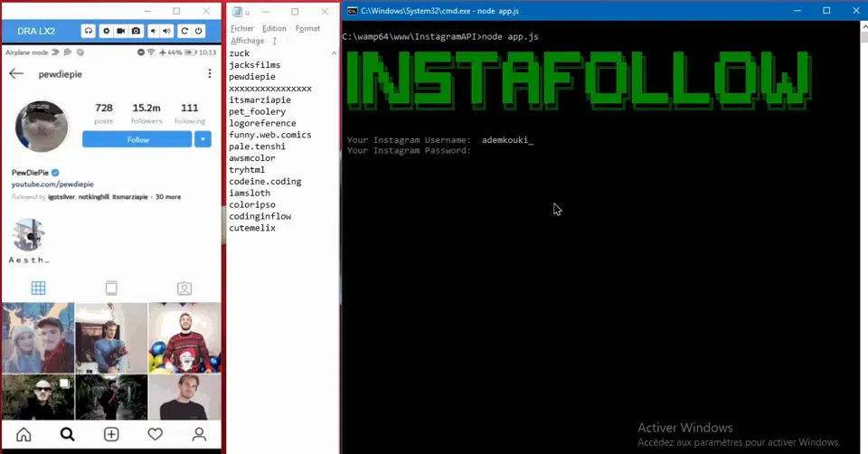Viewport: 868px width, 454px height.
Task: Open the gear settings in the DRA LX2 toolbar
Action: [x=107, y=31]
